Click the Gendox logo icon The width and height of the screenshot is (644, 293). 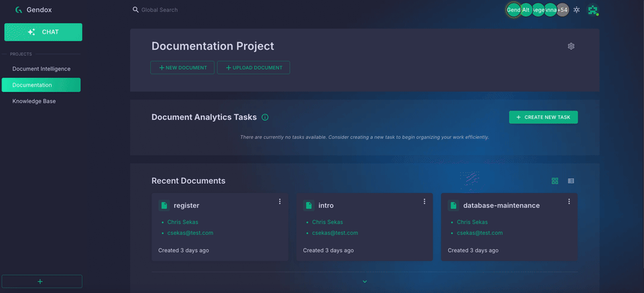18,10
